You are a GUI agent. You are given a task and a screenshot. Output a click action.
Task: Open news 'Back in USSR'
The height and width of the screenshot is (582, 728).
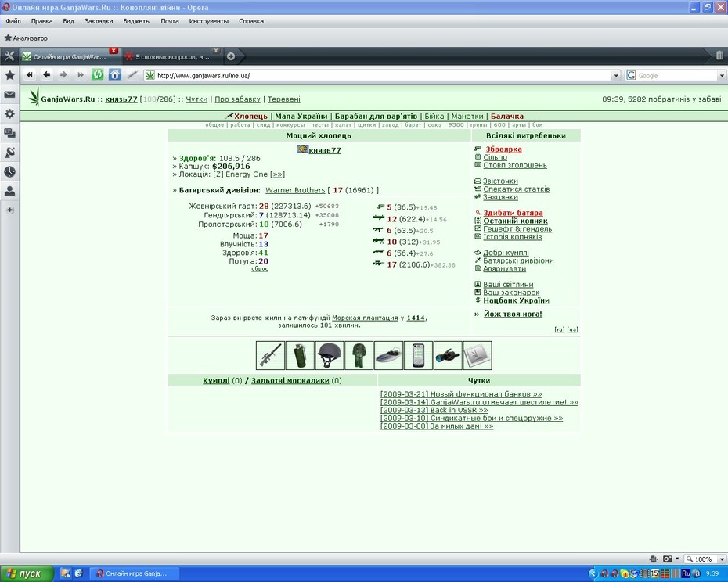click(x=434, y=410)
